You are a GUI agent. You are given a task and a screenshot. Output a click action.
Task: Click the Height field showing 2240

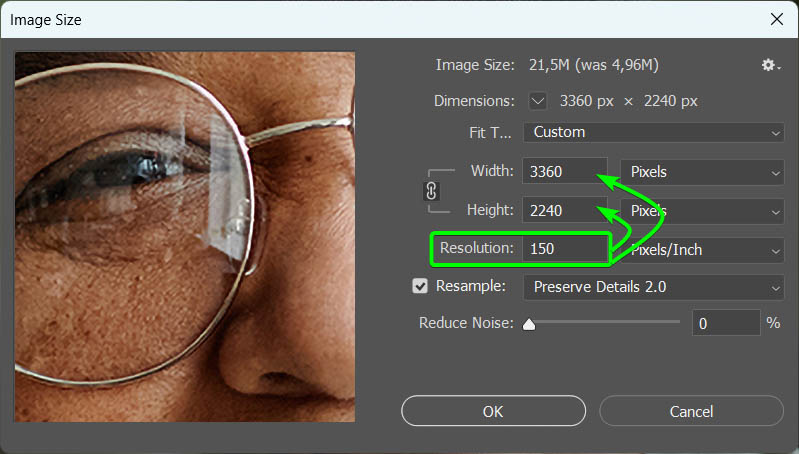[565, 210]
